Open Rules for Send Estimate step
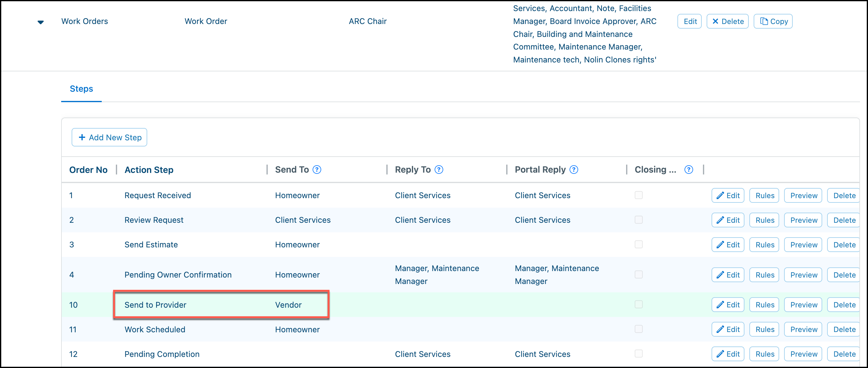The image size is (868, 368). [764, 245]
